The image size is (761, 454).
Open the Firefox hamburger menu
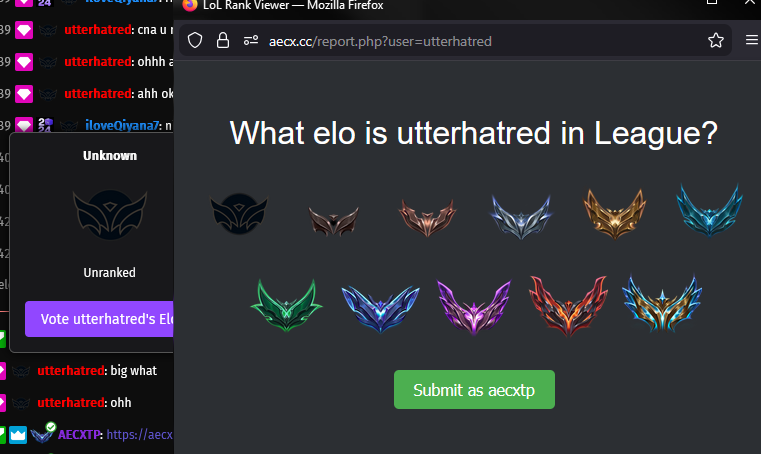(x=752, y=40)
